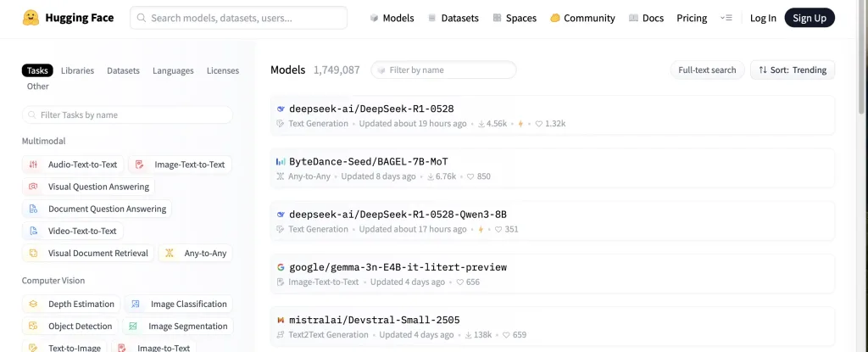This screenshot has width=868, height=352.
Task: Click "Updated 8 days ago" text
Action: point(378,176)
